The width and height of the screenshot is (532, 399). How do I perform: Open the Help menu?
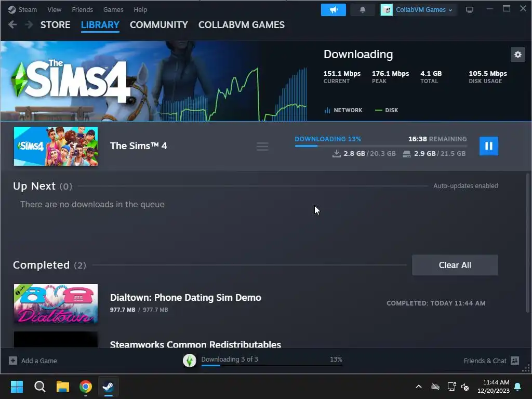point(140,9)
